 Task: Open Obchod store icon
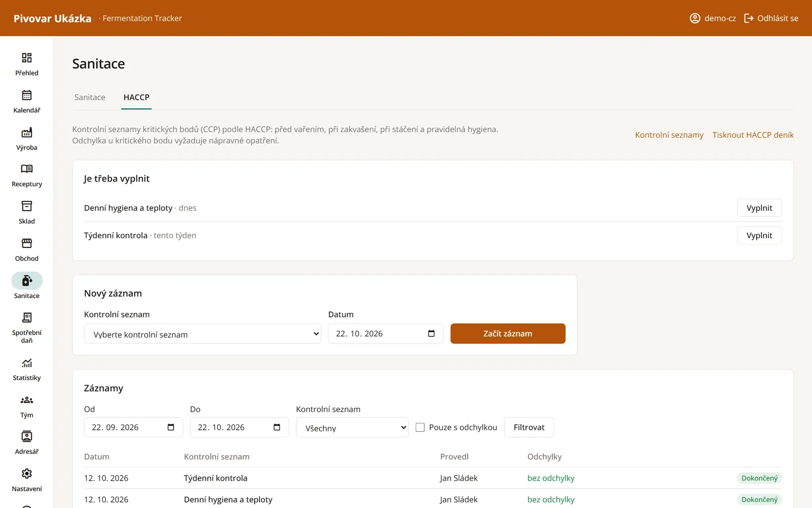(27, 243)
